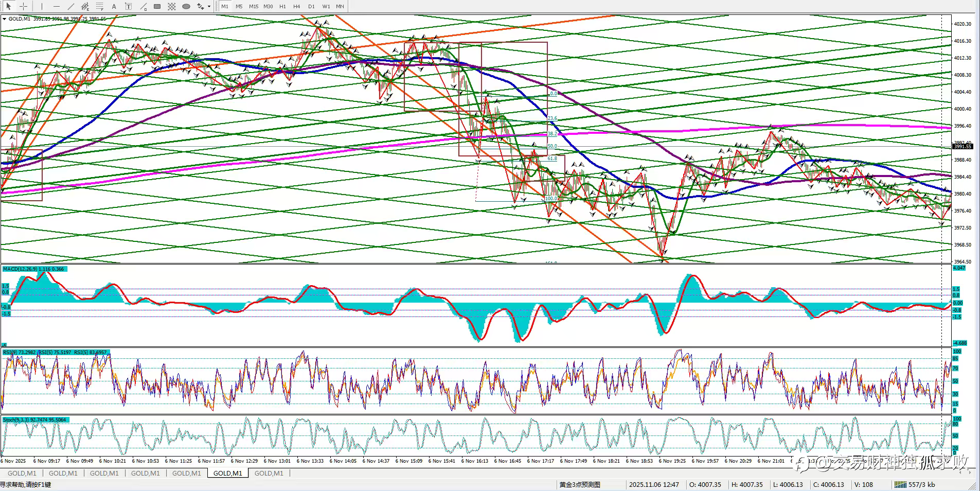Click the 23.6 Fibonacci level label

click(x=552, y=118)
